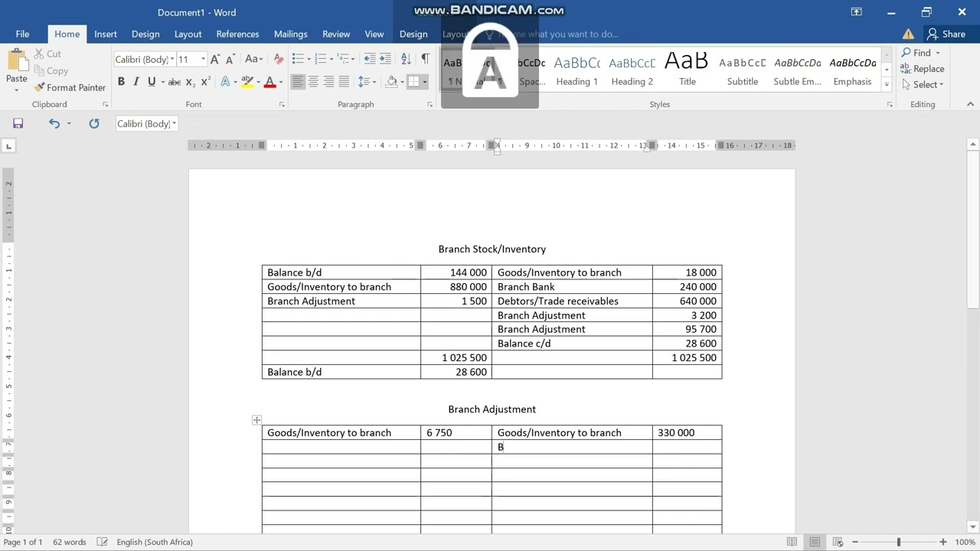Undo the last action
The height and width of the screenshot is (551, 980).
click(x=54, y=123)
